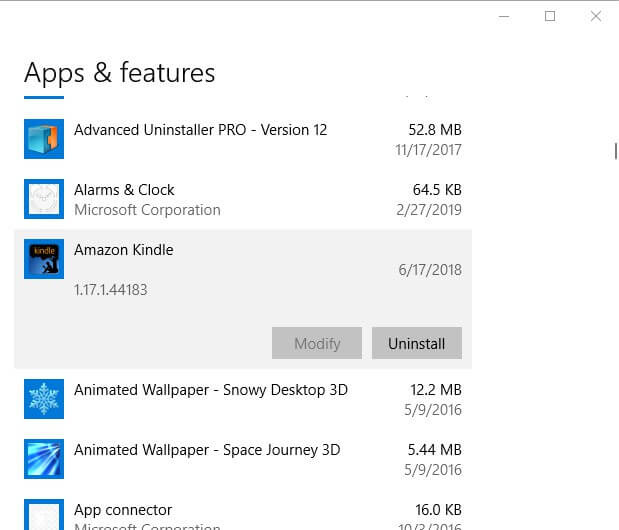Click the Kindle version number 1.17.1.44183
The image size is (619, 530).
point(111,290)
